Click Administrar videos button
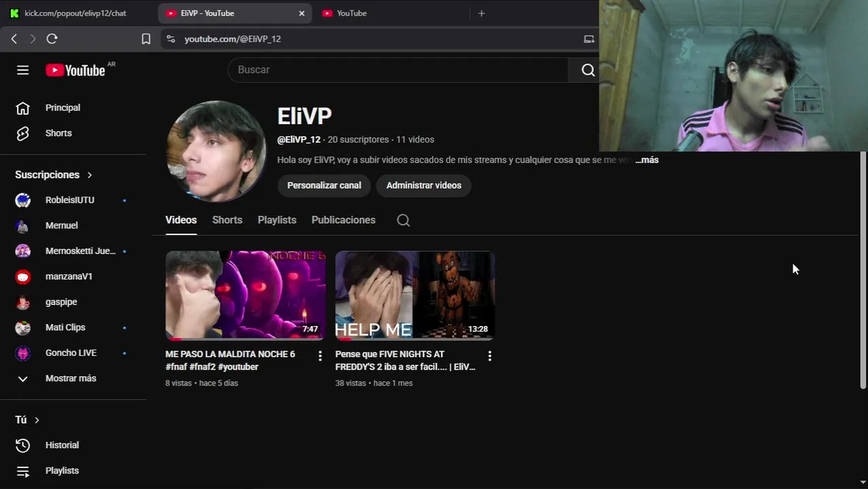Screen dimensions: 868x489 pos(424,185)
